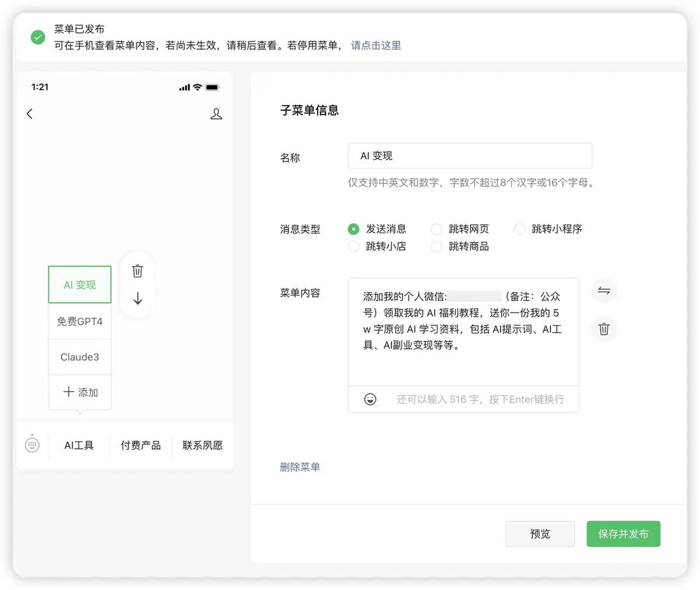Click the delete trash icon beside AI 变现 submenu
This screenshot has height=590, width=700.
point(137,271)
